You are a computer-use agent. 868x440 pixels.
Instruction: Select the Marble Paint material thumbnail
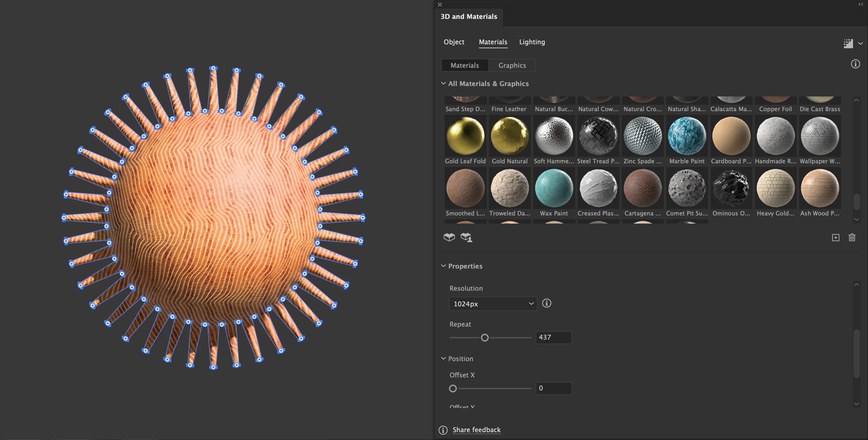tap(687, 136)
